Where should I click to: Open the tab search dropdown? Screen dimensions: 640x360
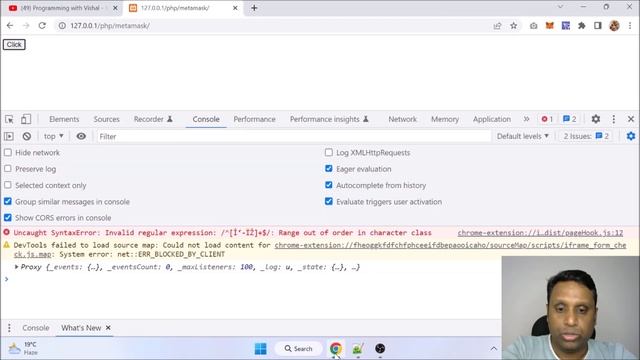pyautogui.click(x=560, y=7)
